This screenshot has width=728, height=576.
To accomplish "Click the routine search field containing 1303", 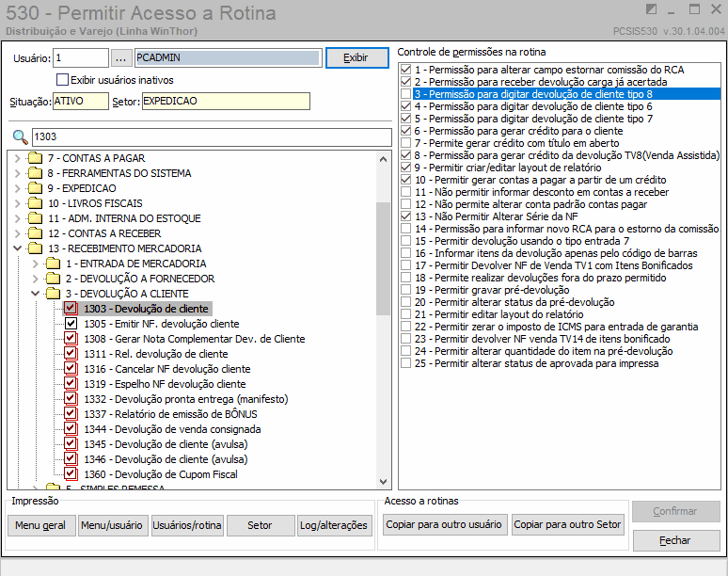I will coord(212,136).
